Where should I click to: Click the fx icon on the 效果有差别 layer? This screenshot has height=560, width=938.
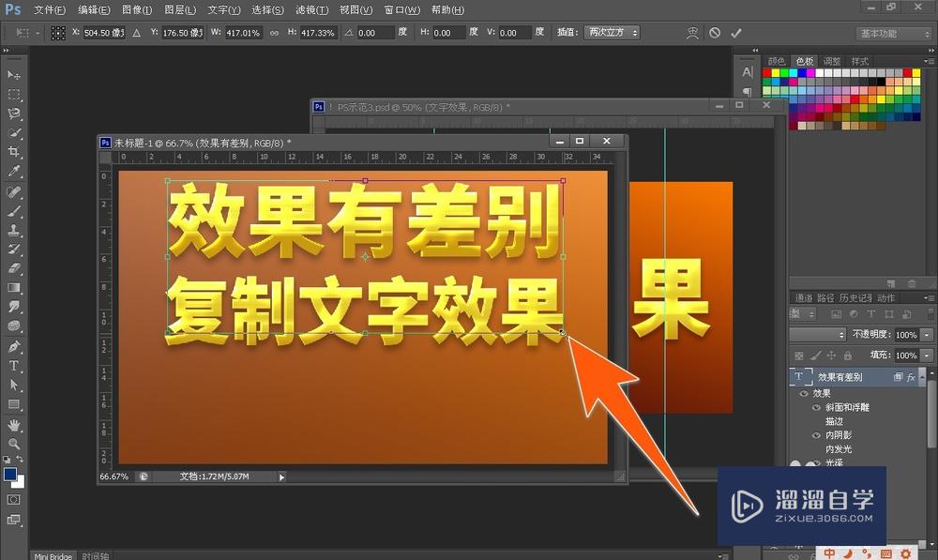coord(911,376)
